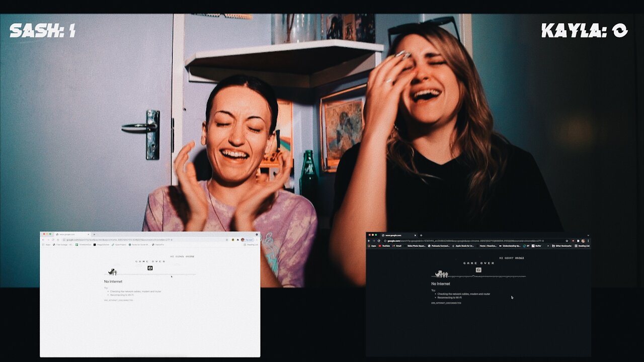Open the Podcasts Connect bookmark
Screen dimensions: 644x362
tap(438, 246)
